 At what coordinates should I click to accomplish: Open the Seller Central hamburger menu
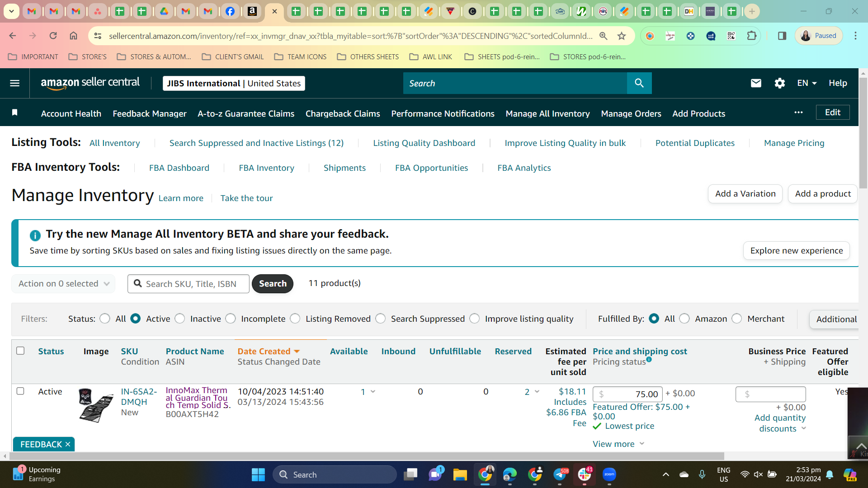[14, 83]
